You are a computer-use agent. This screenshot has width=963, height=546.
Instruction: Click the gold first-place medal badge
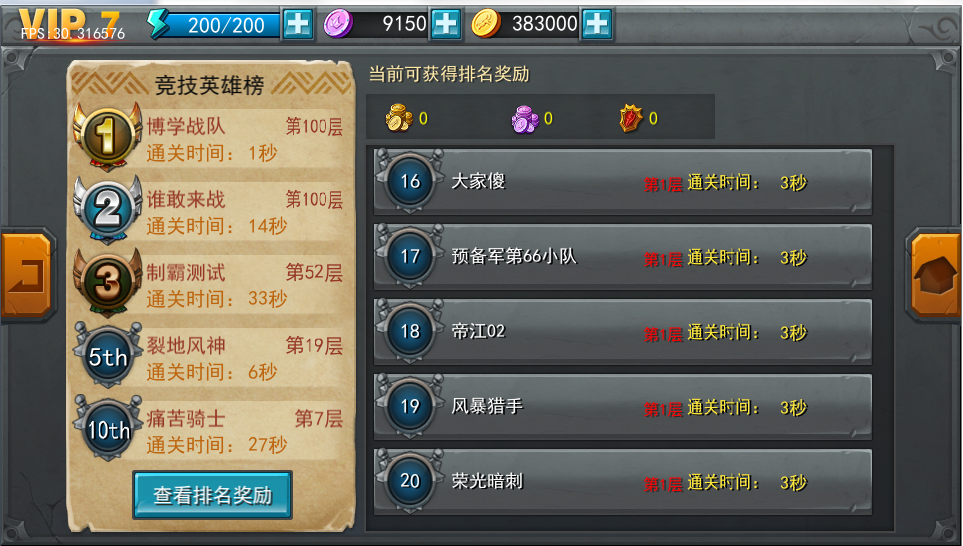107,136
